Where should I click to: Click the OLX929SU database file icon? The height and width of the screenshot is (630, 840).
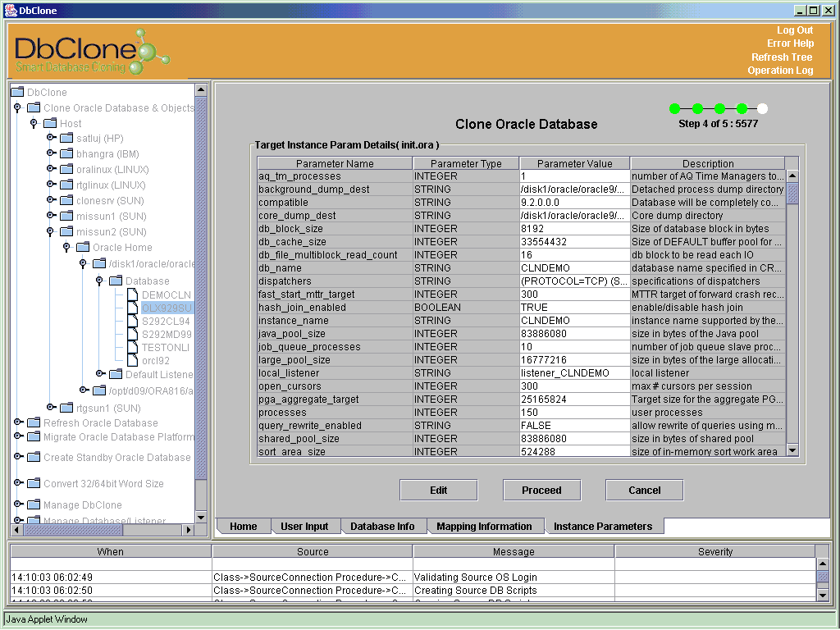click(x=132, y=308)
